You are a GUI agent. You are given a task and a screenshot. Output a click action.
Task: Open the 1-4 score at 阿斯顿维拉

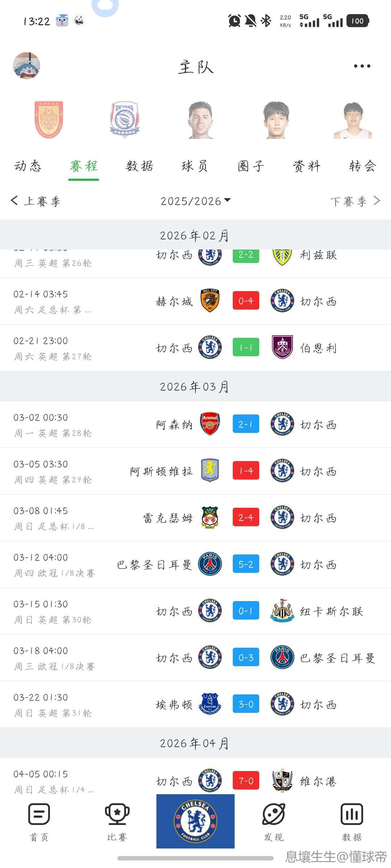tap(246, 471)
